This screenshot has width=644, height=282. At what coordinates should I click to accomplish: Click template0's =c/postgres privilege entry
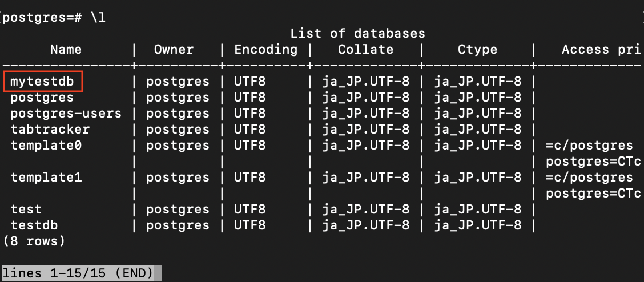tap(590, 146)
